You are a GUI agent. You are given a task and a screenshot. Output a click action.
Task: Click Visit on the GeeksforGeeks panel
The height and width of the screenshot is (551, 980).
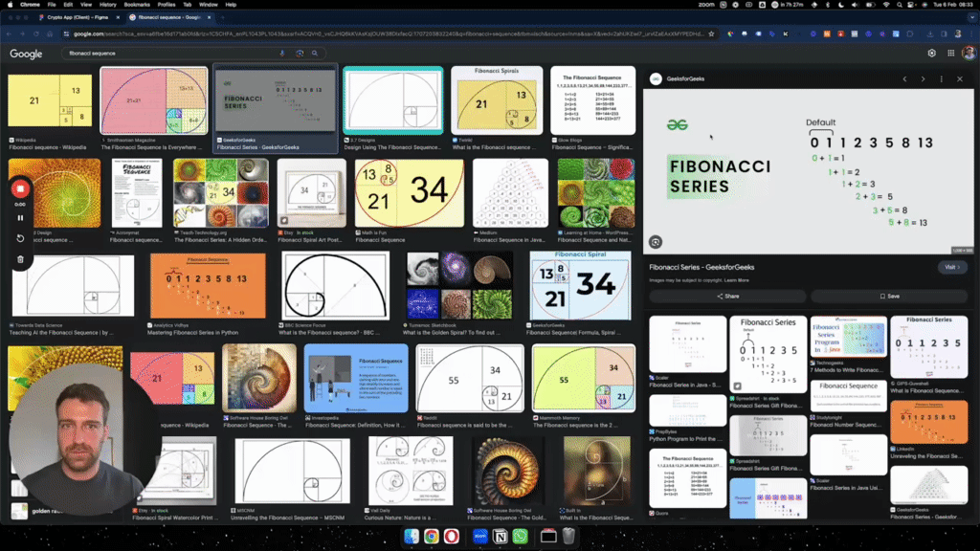(951, 267)
